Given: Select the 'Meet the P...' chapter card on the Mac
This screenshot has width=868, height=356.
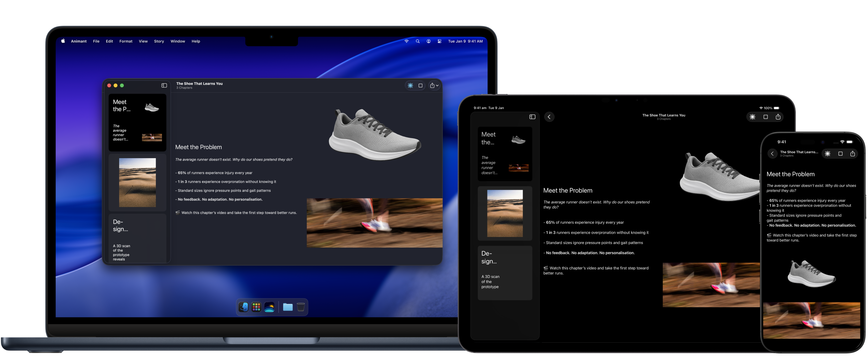Looking at the screenshot, I should click(137, 122).
